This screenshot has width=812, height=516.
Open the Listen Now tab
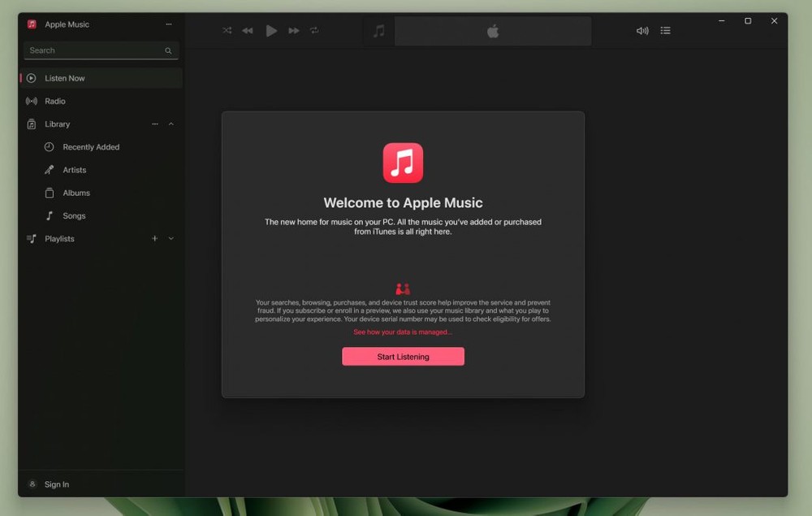(x=101, y=78)
